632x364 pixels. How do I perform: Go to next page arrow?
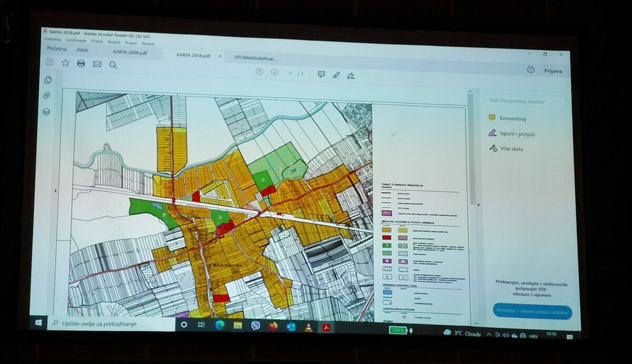[274, 72]
